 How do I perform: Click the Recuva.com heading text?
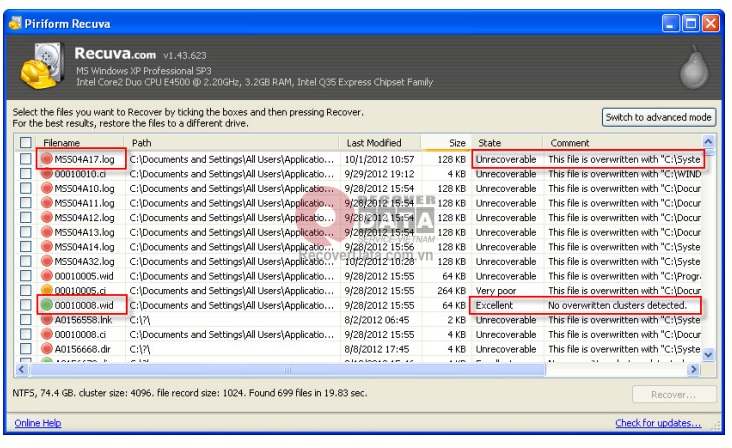click(115, 54)
